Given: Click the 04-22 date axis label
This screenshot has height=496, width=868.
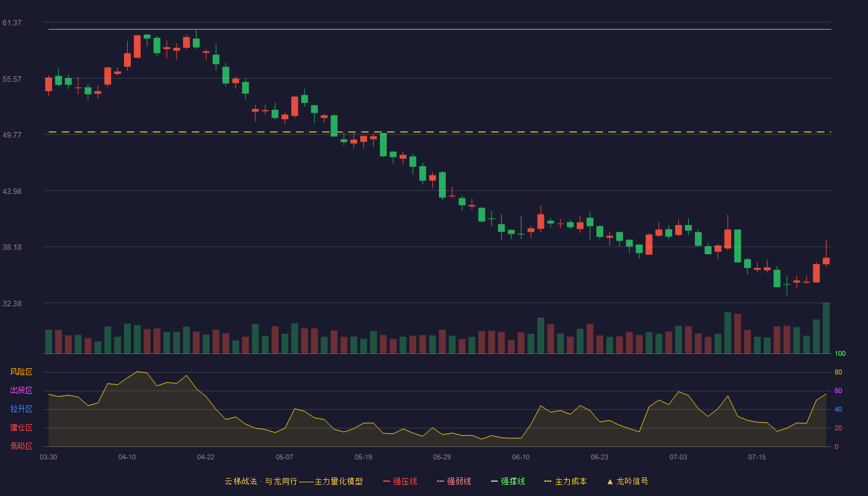Looking at the screenshot, I should point(206,457).
